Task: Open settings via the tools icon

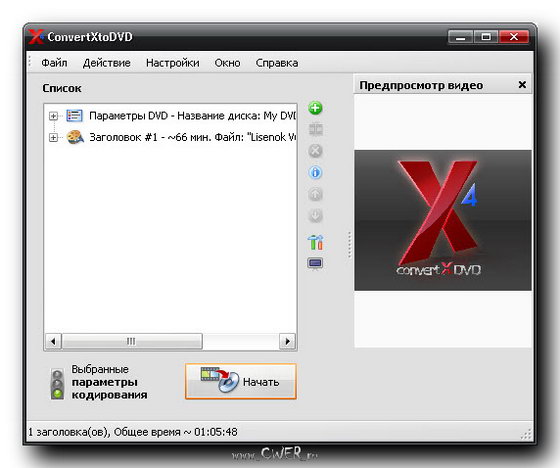Action: pyautogui.click(x=315, y=242)
